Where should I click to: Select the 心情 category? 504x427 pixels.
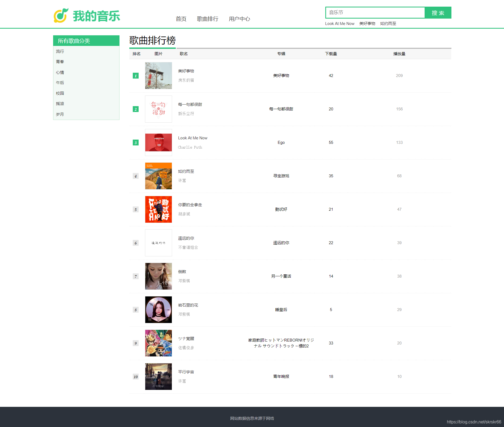point(60,72)
